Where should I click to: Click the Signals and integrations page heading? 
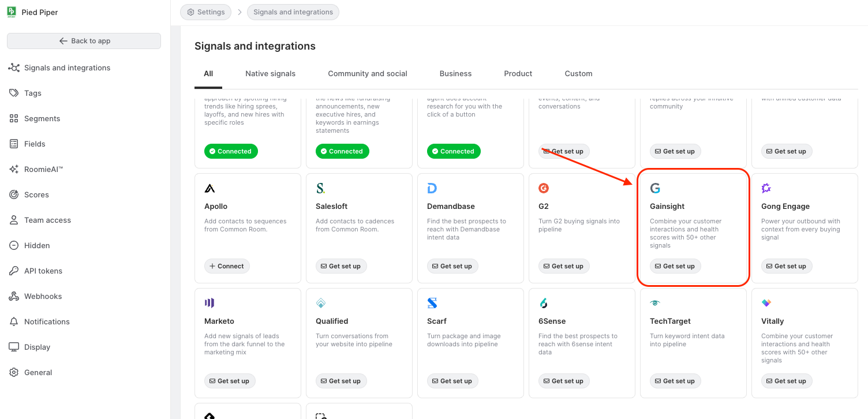255,46
